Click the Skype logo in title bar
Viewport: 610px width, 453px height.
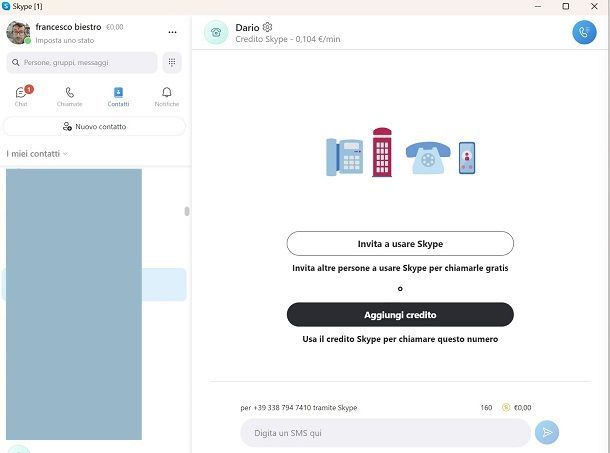tap(6, 6)
